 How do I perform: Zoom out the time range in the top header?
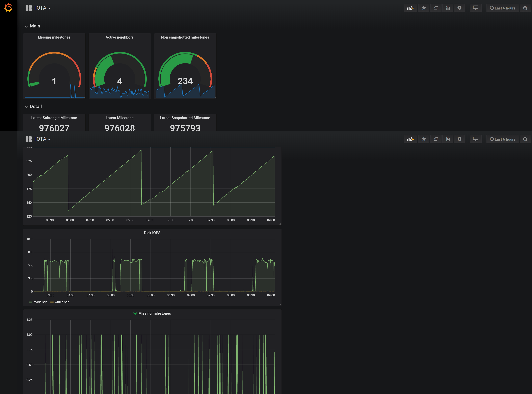pos(525,8)
